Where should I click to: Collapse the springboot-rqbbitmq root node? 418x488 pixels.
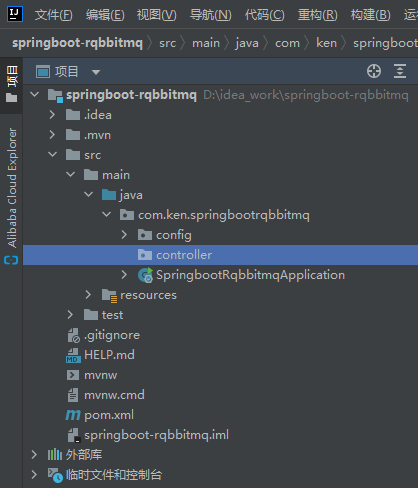tap(34, 95)
